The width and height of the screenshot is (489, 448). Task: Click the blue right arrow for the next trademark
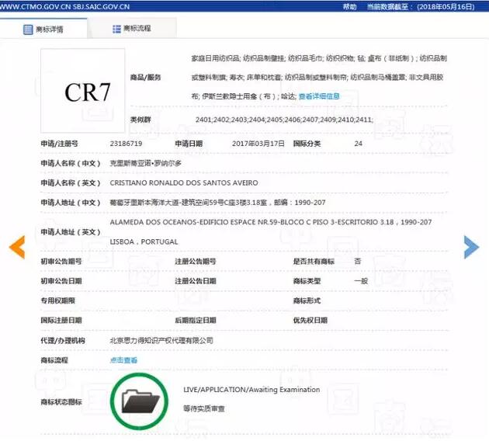[x=471, y=248]
